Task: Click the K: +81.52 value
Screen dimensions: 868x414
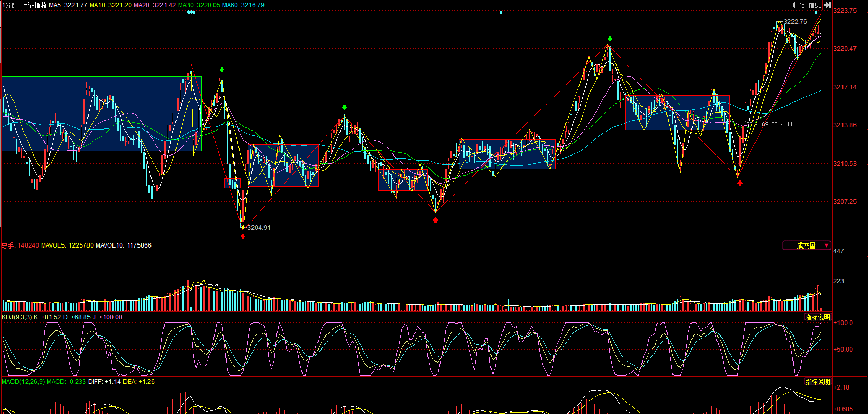Action: (47, 317)
